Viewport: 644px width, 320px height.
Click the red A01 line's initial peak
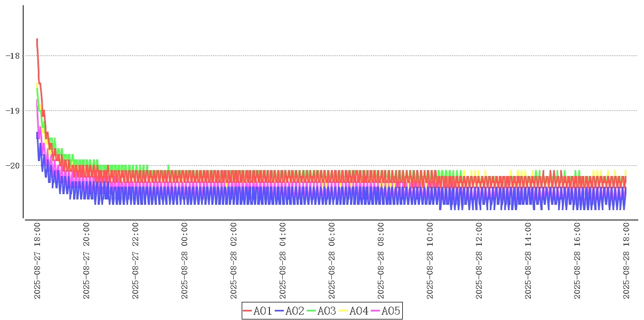37,40
